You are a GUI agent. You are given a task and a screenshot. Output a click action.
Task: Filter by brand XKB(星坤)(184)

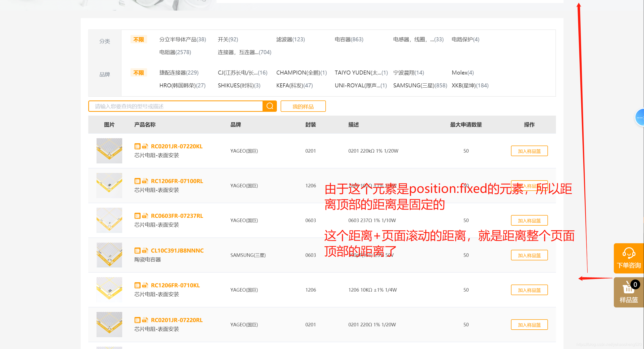pyautogui.click(x=470, y=85)
